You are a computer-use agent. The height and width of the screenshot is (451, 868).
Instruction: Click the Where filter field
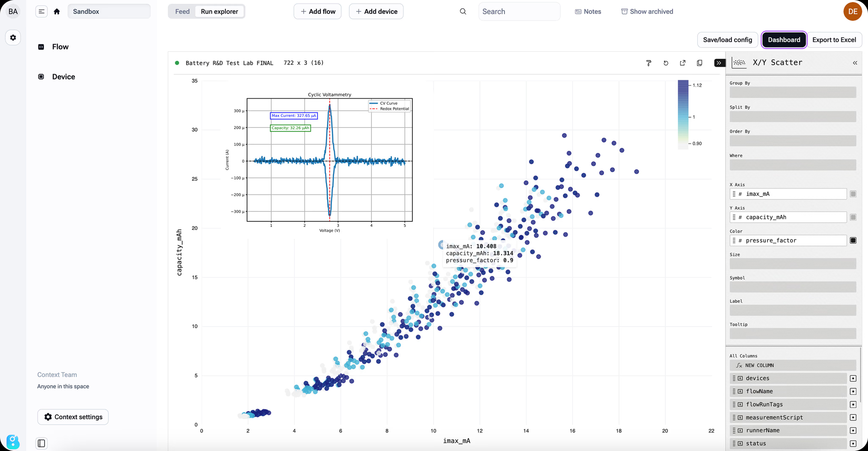click(x=793, y=165)
